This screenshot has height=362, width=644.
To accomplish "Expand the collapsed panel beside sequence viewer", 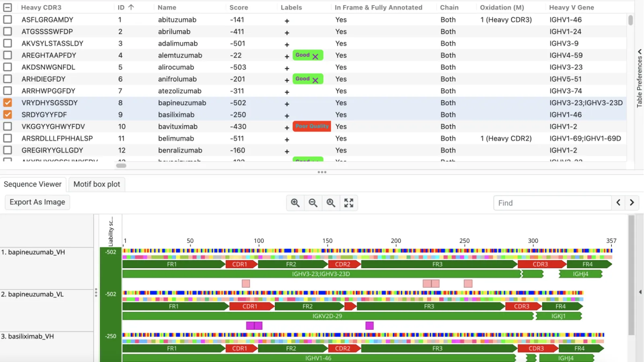I will pos(640,292).
